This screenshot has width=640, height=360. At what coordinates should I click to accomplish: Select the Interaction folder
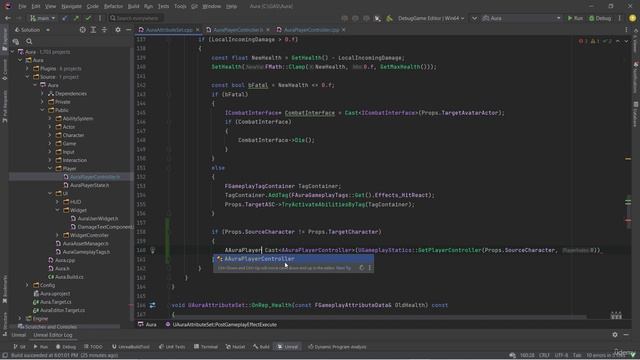point(74,160)
